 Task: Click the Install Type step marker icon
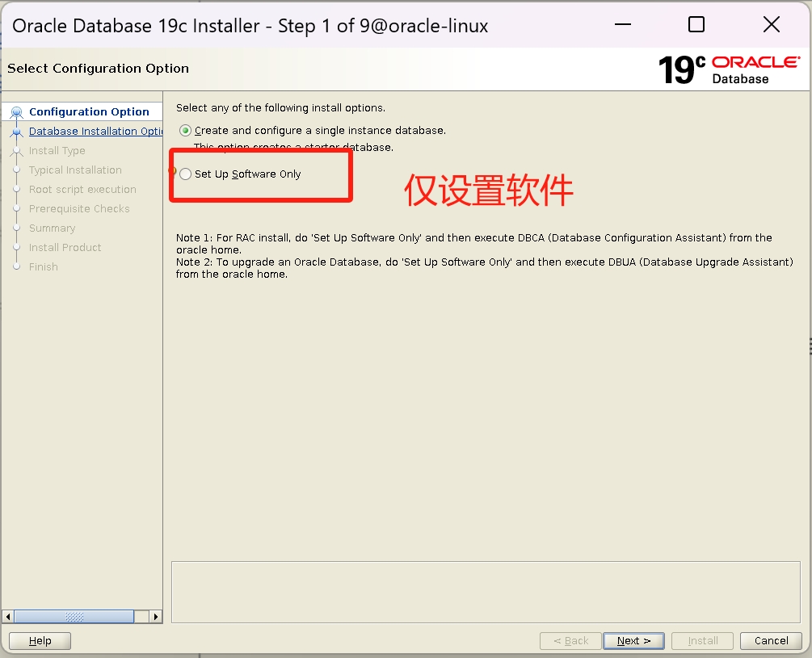pyautogui.click(x=17, y=151)
